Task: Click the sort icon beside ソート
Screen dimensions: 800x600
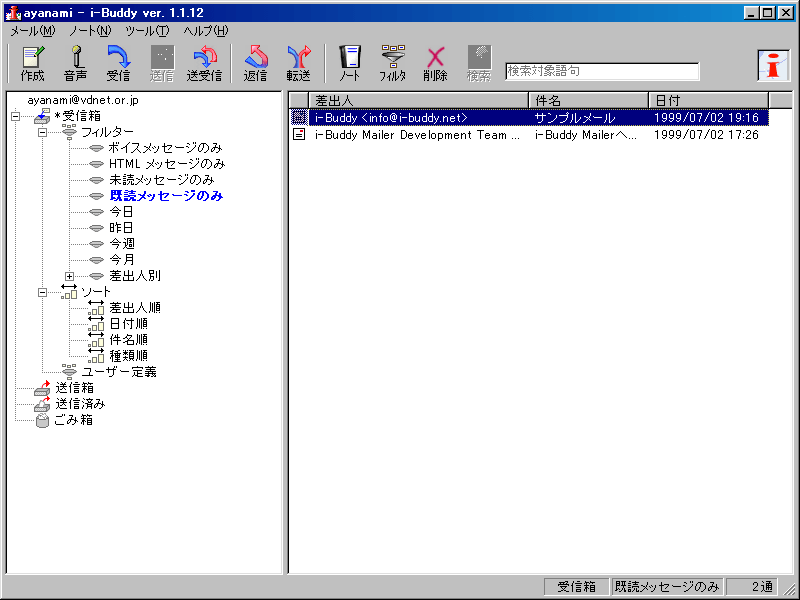Action: [x=69, y=291]
